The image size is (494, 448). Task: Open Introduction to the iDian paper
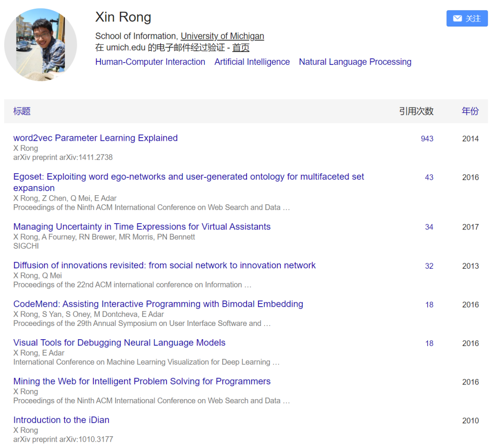[x=61, y=420]
